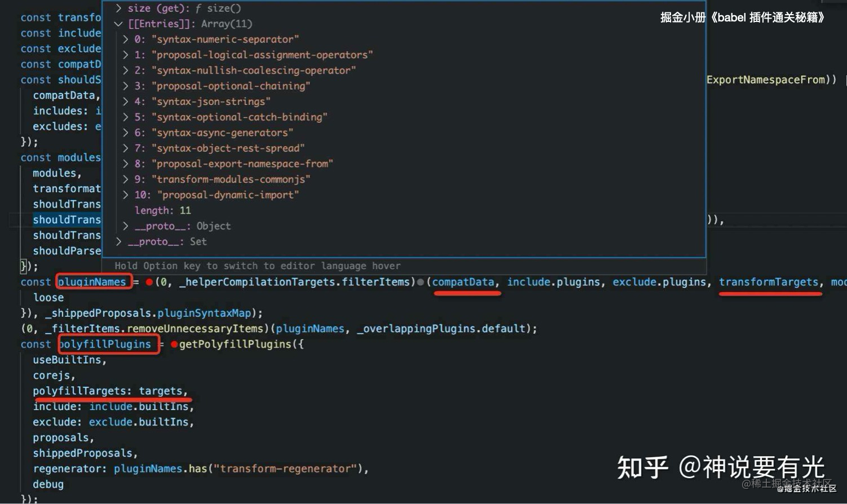Expand entry 7 syntax-object-rest-spread

[x=126, y=148]
